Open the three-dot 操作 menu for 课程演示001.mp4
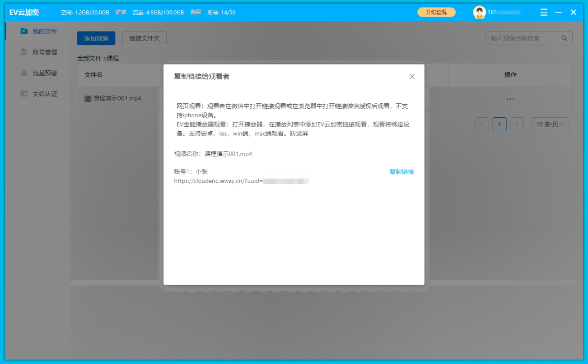Viewport: 588px width, 364px height. 510,99
